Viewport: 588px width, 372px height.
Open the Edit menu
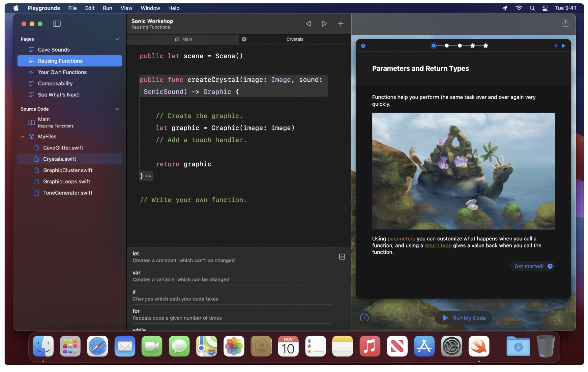pyautogui.click(x=90, y=8)
